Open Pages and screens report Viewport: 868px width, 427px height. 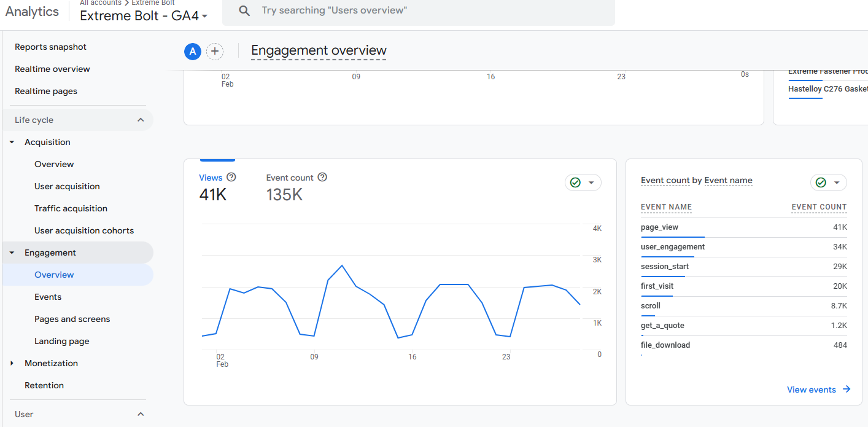click(x=72, y=319)
